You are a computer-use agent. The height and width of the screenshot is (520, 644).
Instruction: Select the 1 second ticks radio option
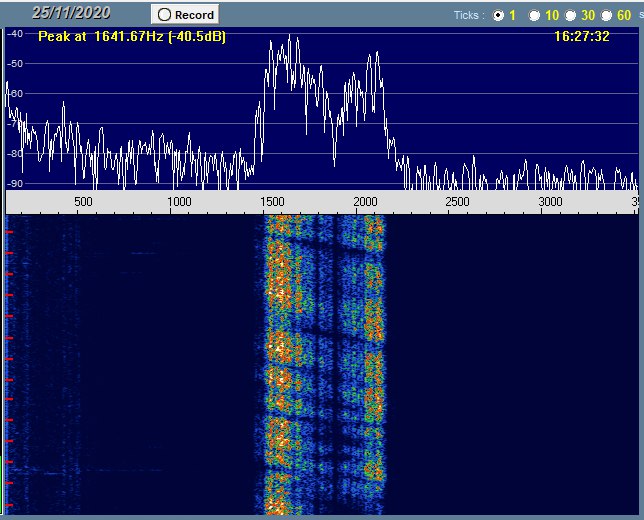point(499,15)
